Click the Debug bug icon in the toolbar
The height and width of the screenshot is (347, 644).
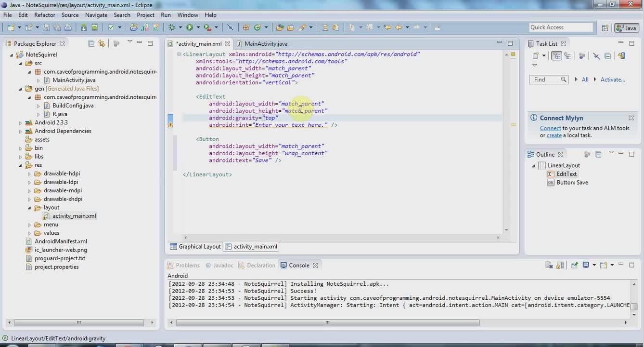click(x=172, y=27)
